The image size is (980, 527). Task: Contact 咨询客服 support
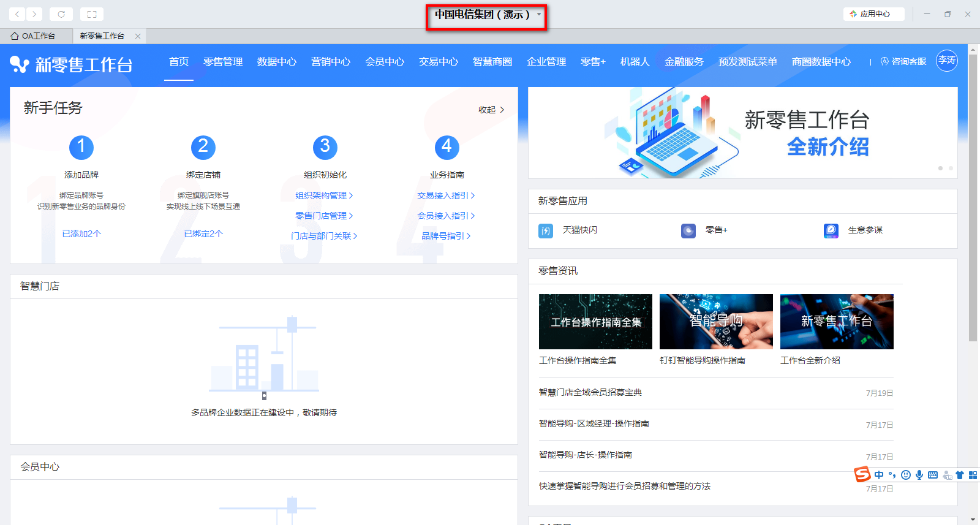click(x=903, y=61)
